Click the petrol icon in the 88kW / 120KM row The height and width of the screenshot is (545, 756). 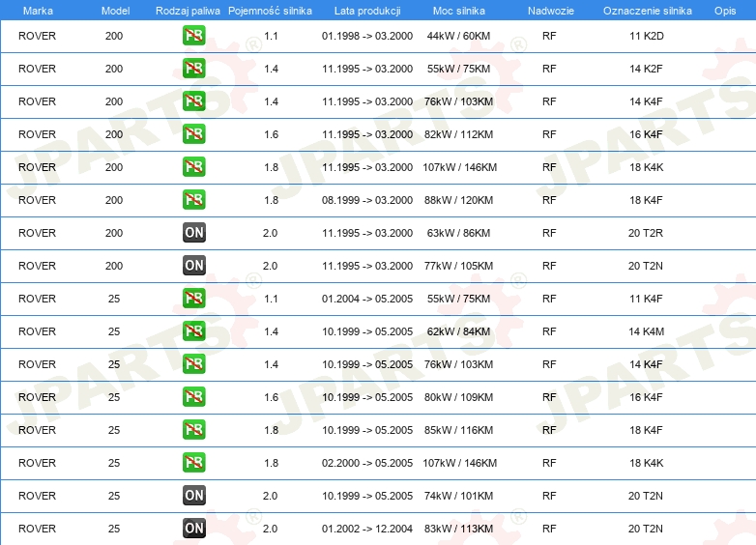pos(193,199)
